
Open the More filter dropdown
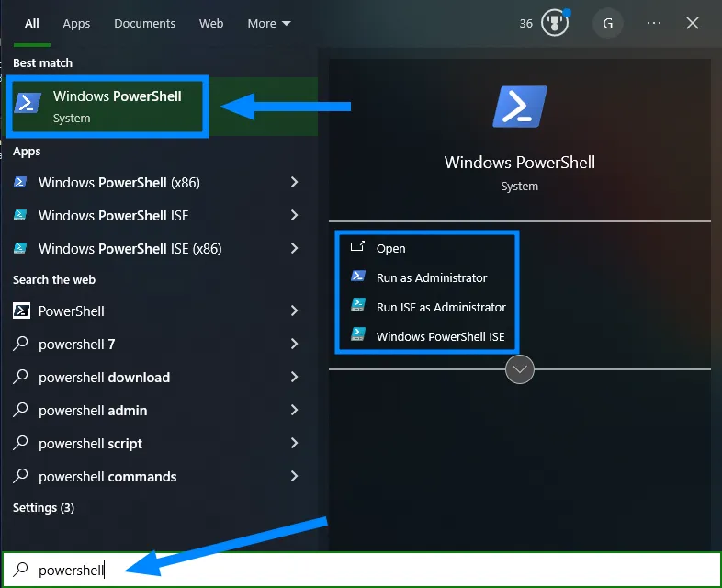269,24
